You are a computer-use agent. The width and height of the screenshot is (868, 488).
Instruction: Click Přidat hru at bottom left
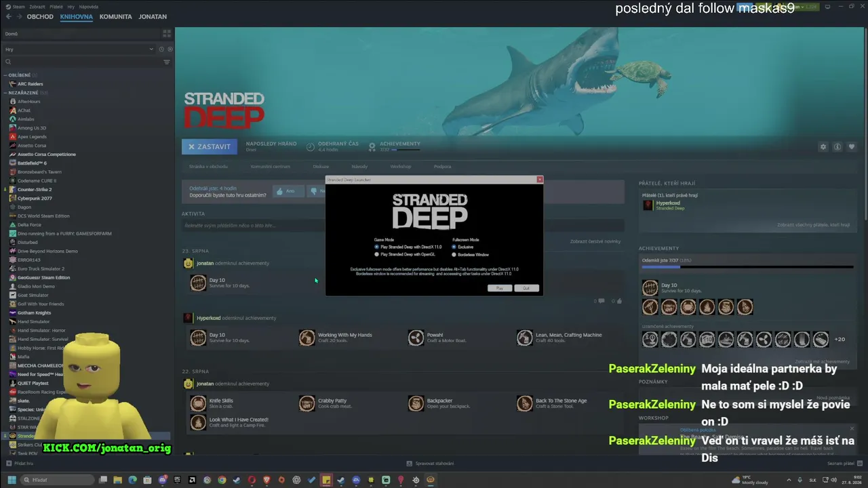click(19, 464)
